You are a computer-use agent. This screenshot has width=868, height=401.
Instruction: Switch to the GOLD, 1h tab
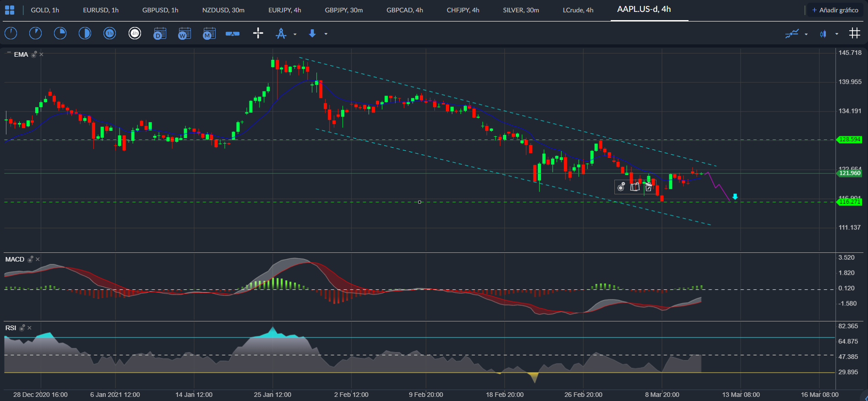(45, 10)
